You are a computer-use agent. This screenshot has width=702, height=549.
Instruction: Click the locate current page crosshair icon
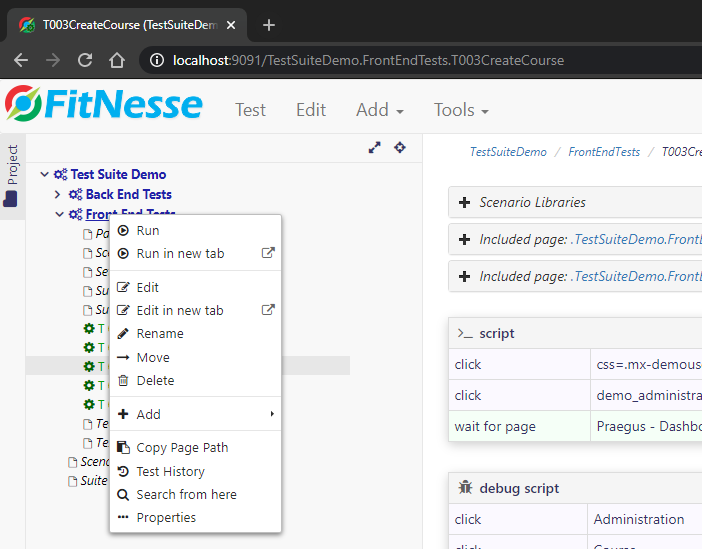[x=400, y=147]
